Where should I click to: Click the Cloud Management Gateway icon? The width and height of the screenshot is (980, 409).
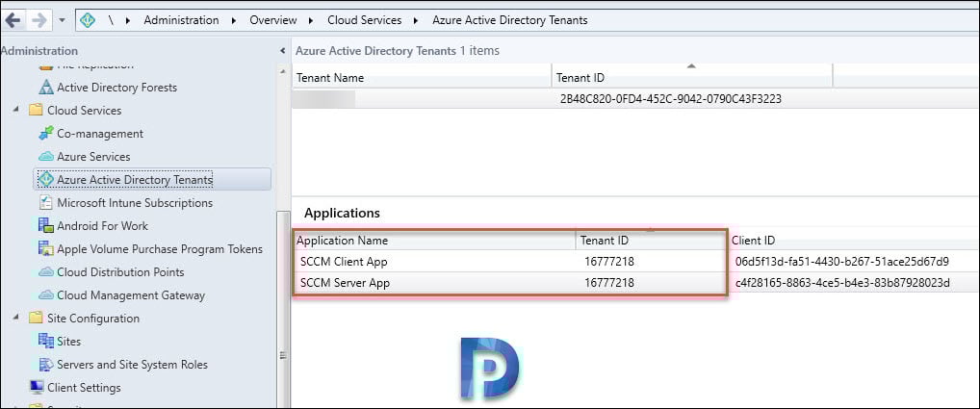click(x=46, y=295)
